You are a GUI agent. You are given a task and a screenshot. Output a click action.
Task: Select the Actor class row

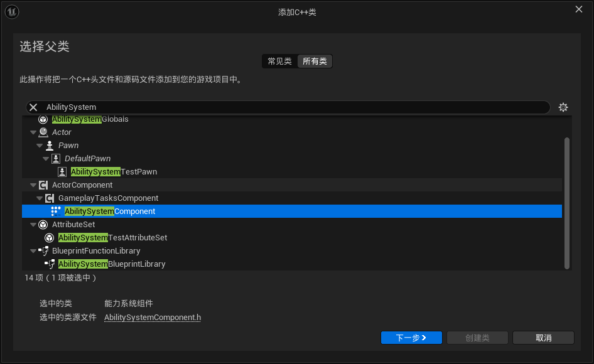click(x=292, y=132)
